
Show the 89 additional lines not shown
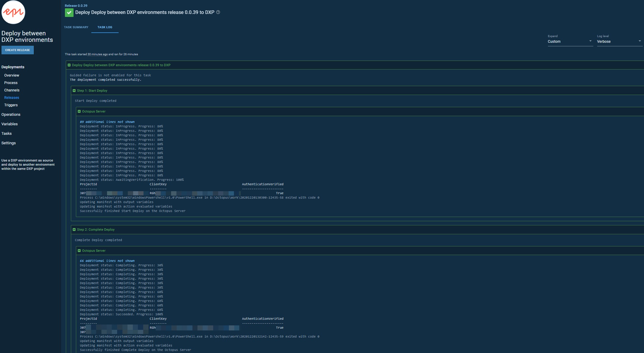point(107,122)
